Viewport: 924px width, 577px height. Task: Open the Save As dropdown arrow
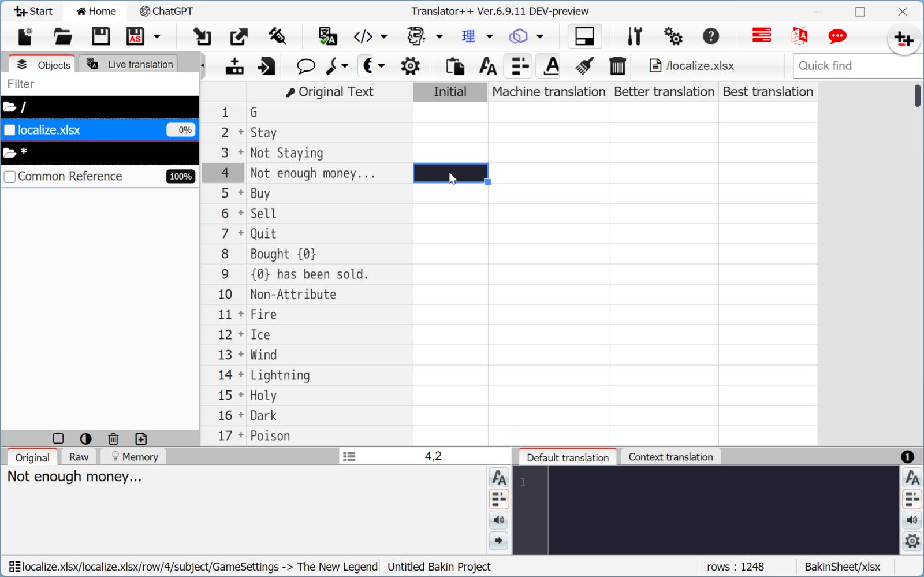156,36
